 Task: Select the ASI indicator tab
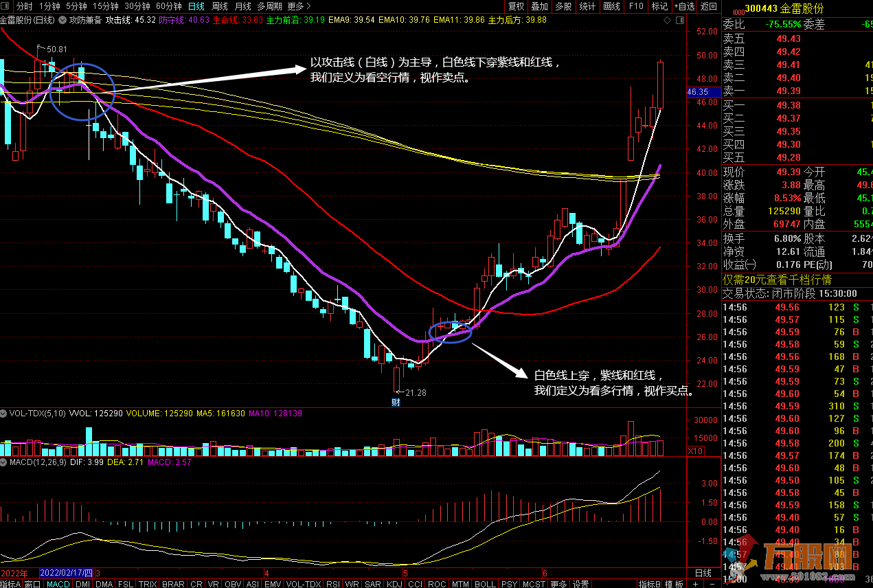(x=253, y=584)
